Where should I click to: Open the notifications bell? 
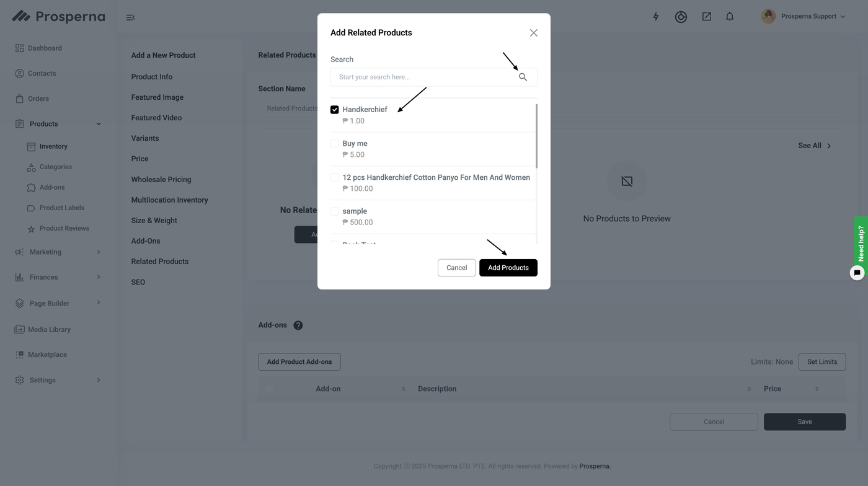pos(730,17)
